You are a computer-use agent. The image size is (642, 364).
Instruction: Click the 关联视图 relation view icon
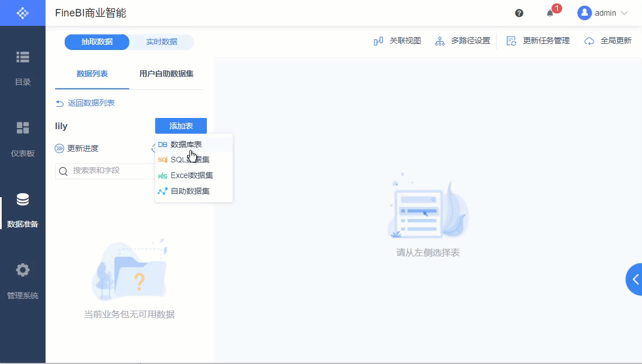397,40
